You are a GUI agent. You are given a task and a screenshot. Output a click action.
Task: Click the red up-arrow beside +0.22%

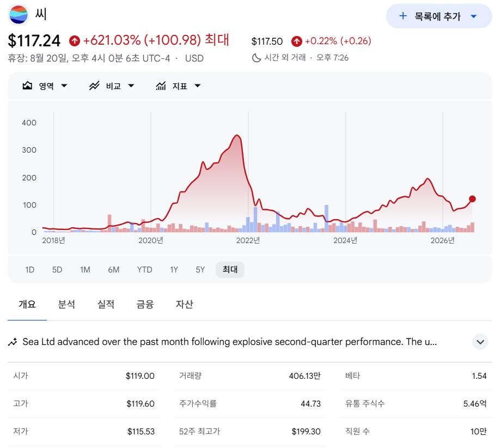point(296,41)
